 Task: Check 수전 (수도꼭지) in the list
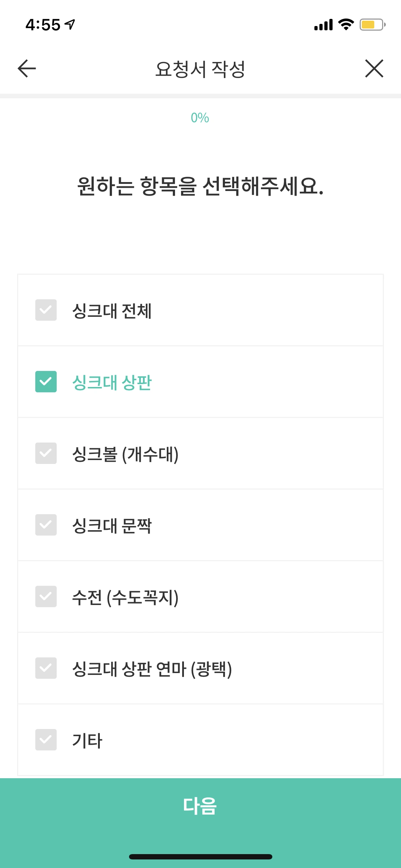click(x=46, y=597)
